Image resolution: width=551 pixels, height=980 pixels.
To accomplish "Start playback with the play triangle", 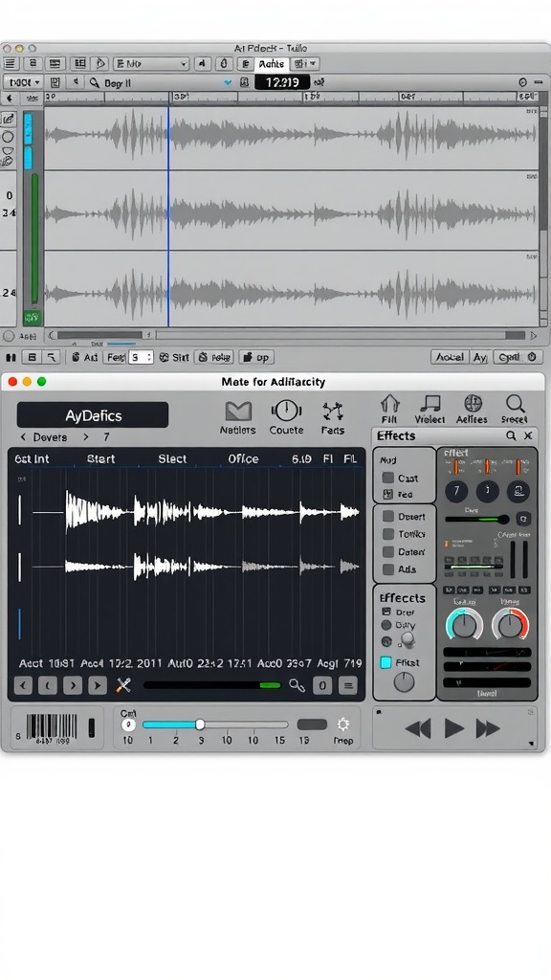I will pyautogui.click(x=453, y=728).
